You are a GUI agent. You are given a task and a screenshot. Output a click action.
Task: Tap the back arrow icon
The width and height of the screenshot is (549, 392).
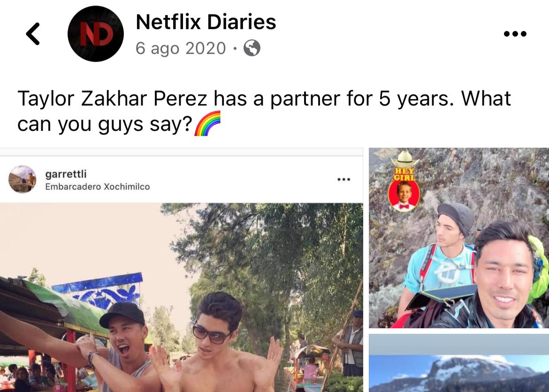coord(33,34)
